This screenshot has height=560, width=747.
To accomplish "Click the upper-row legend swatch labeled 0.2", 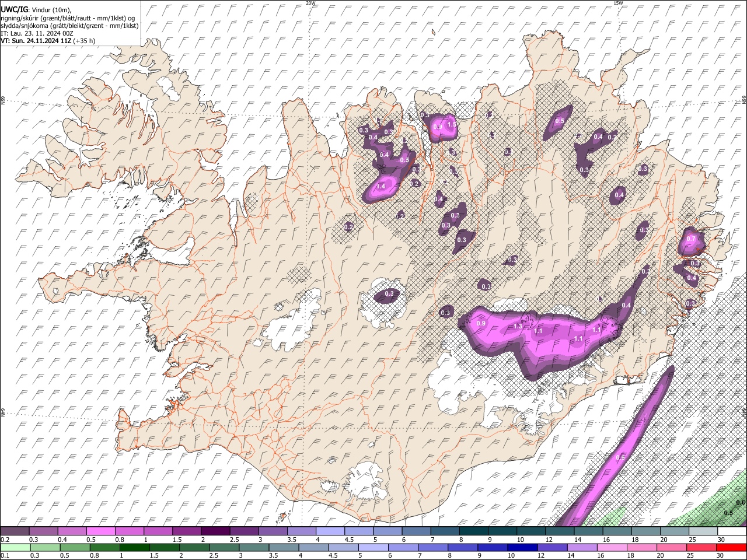I will tap(15, 531).
